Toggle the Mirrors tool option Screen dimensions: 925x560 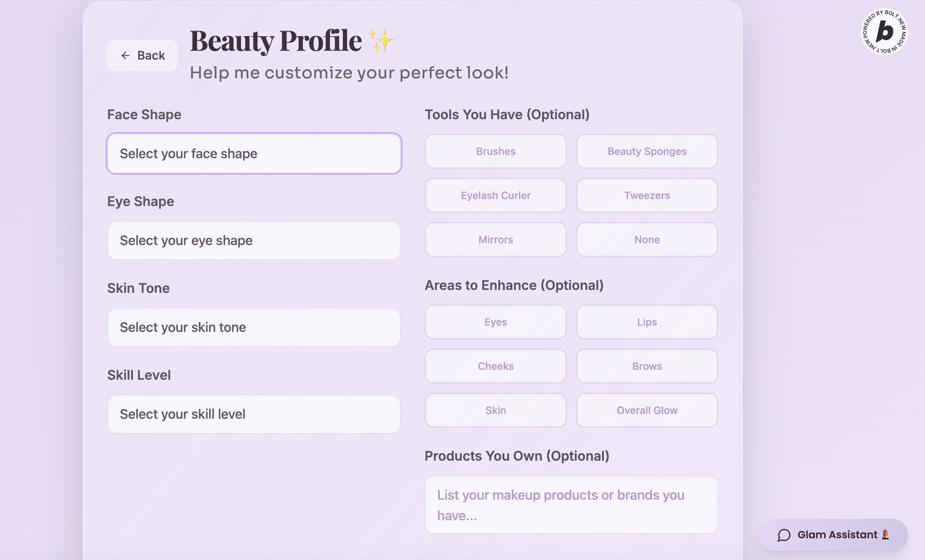point(495,240)
